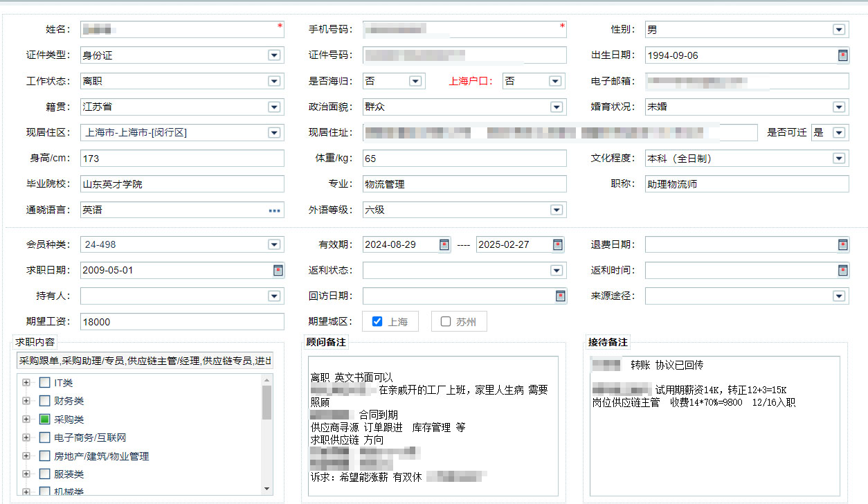The image size is (868, 504).
Task: Open the 工作状态 dropdown
Action: click(274, 81)
